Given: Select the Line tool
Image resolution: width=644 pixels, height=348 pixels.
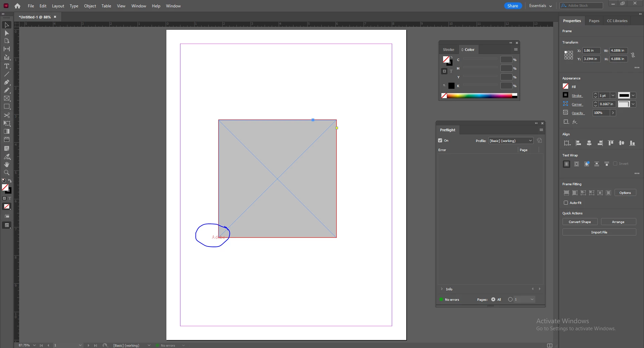Looking at the screenshot, I should pyautogui.click(x=7, y=74).
